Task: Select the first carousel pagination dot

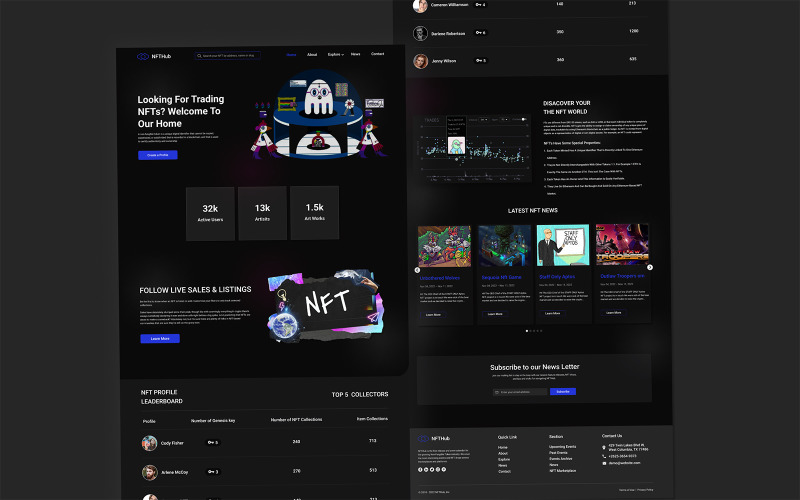Action: pyautogui.click(x=526, y=330)
